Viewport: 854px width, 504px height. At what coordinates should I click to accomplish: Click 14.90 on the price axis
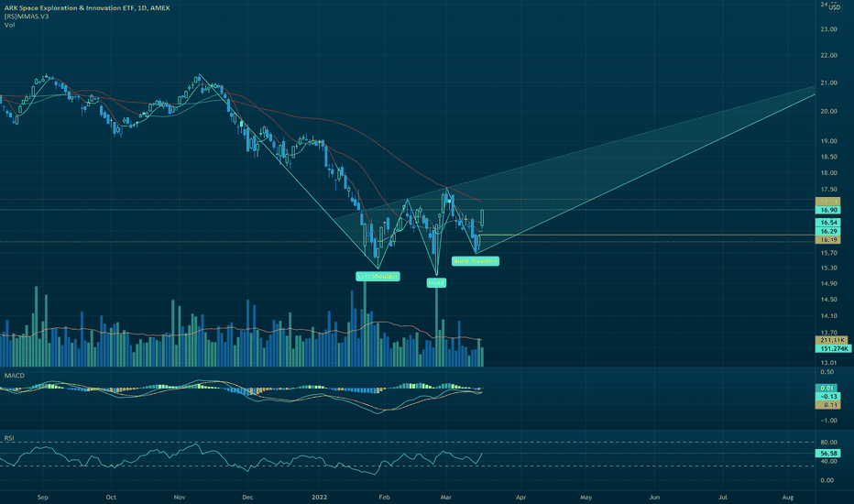(x=828, y=284)
